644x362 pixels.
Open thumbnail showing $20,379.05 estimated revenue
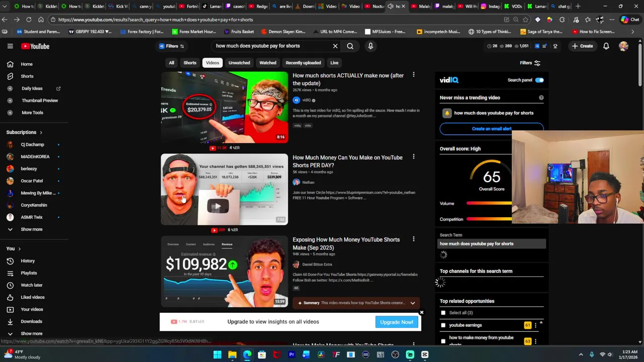coord(224,107)
